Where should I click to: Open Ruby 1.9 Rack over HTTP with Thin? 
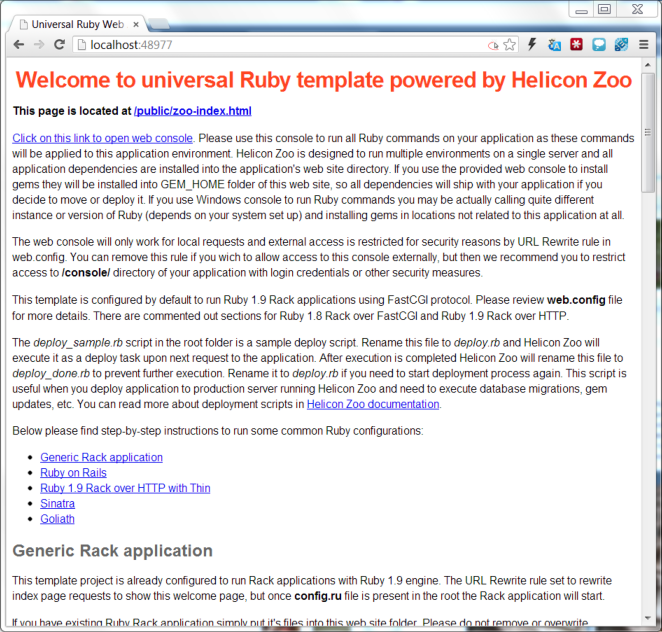tap(125, 488)
